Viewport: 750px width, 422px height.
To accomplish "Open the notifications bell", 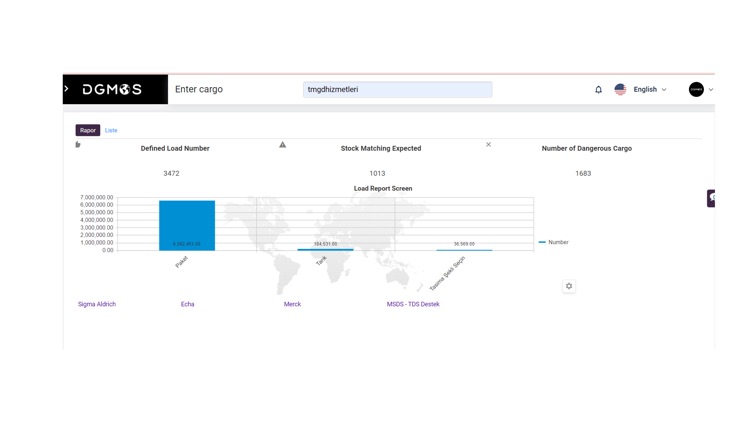I will coord(598,89).
